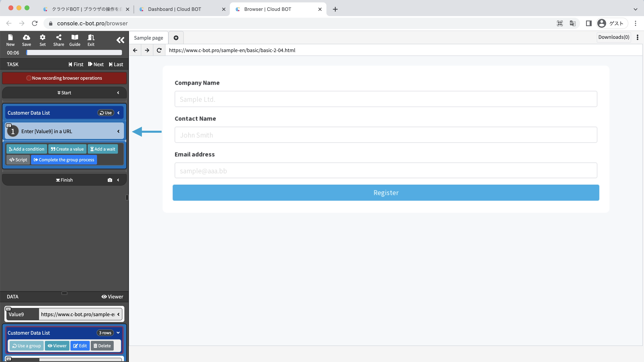Click Complete the group process button

coord(64,160)
